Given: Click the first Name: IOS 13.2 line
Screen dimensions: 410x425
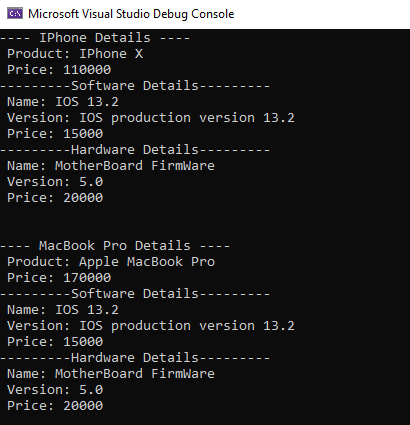Looking at the screenshot, I should [63, 102].
